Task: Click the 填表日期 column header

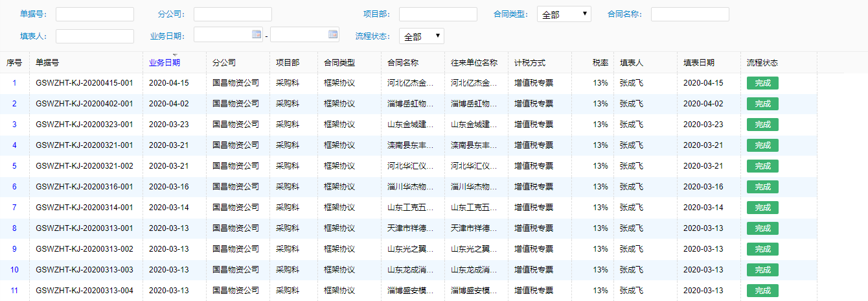Action: [x=699, y=63]
